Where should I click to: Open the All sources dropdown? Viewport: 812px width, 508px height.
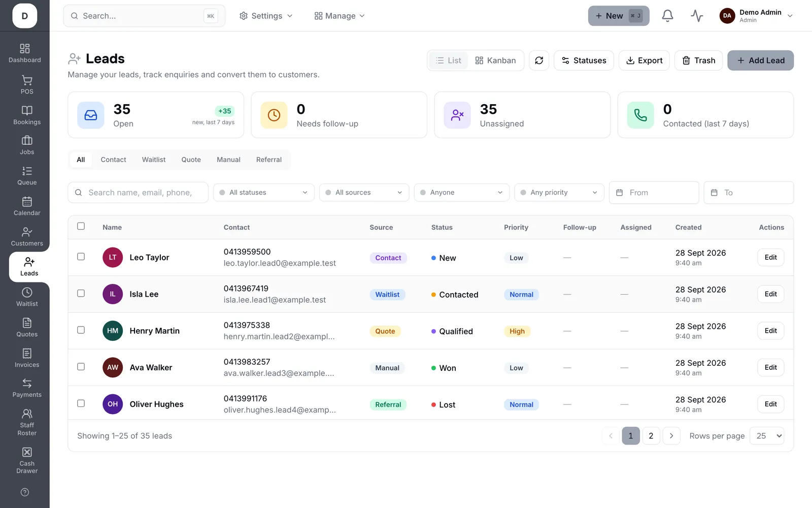click(364, 193)
